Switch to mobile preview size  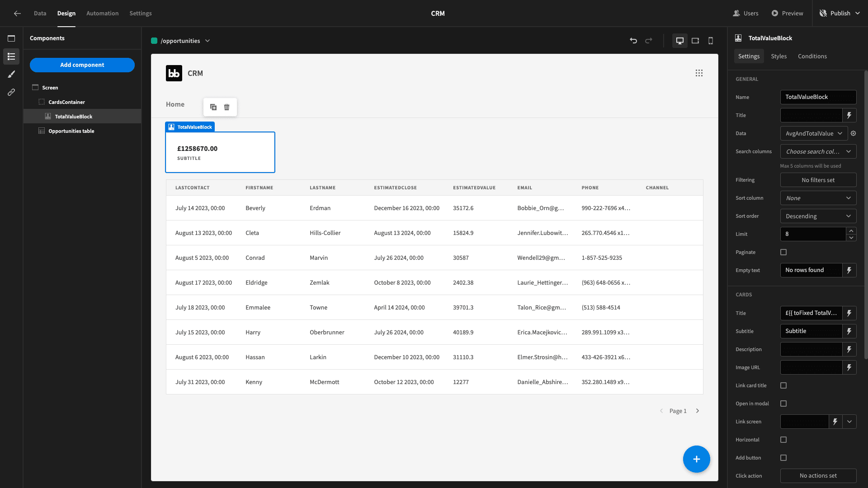coord(711,41)
